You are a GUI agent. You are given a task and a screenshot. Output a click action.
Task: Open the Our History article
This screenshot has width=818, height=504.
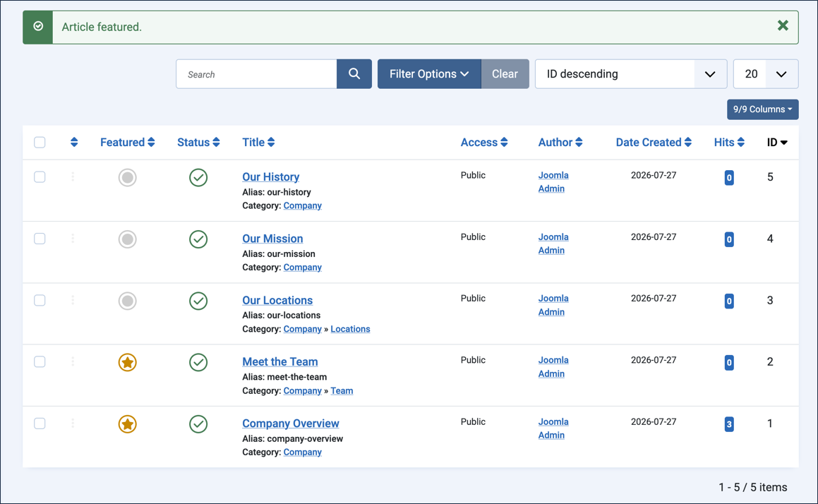[271, 177]
